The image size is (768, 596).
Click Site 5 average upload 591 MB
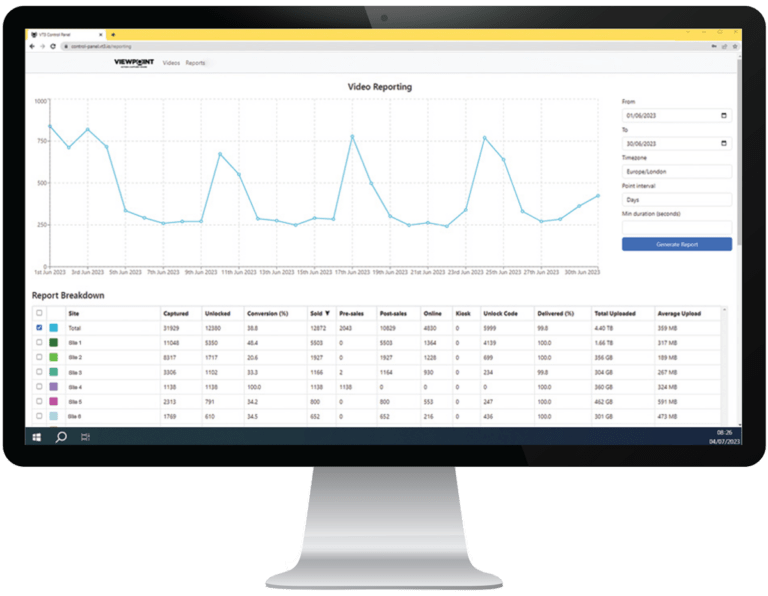(x=667, y=402)
